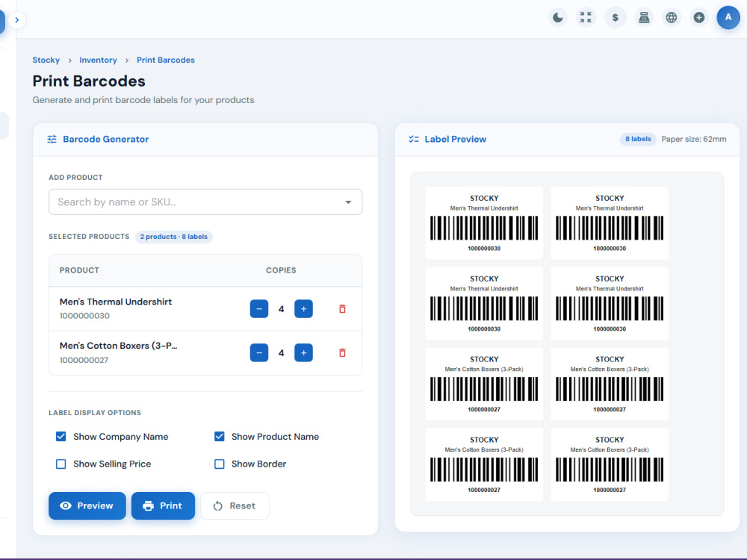Screen dimensions: 747x560
Task: Open the globe language selector
Action: click(672, 18)
